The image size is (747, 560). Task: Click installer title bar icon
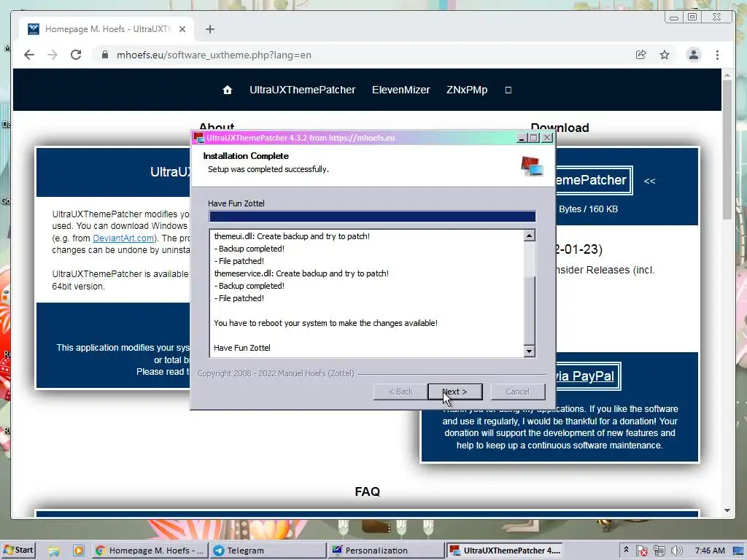(198, 138)
